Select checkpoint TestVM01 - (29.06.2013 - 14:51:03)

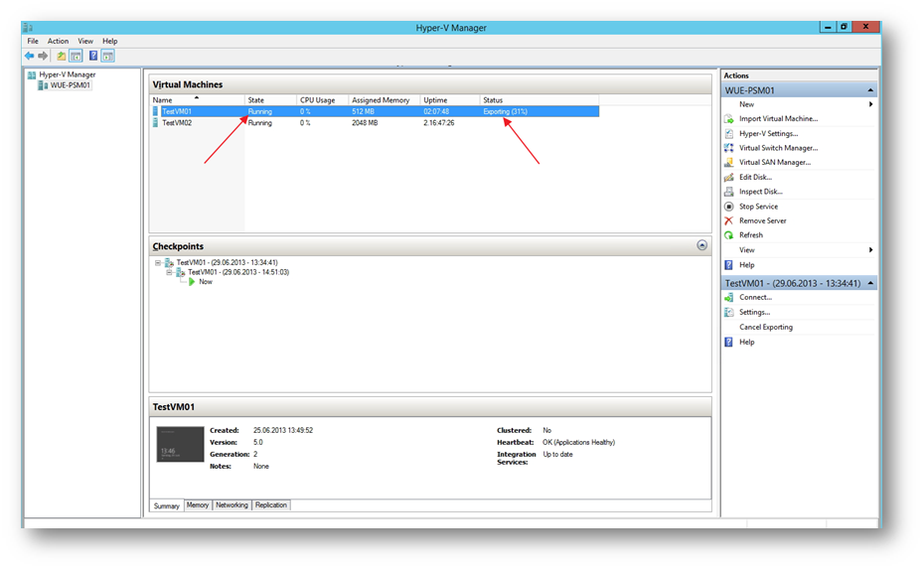click(238, 273)
